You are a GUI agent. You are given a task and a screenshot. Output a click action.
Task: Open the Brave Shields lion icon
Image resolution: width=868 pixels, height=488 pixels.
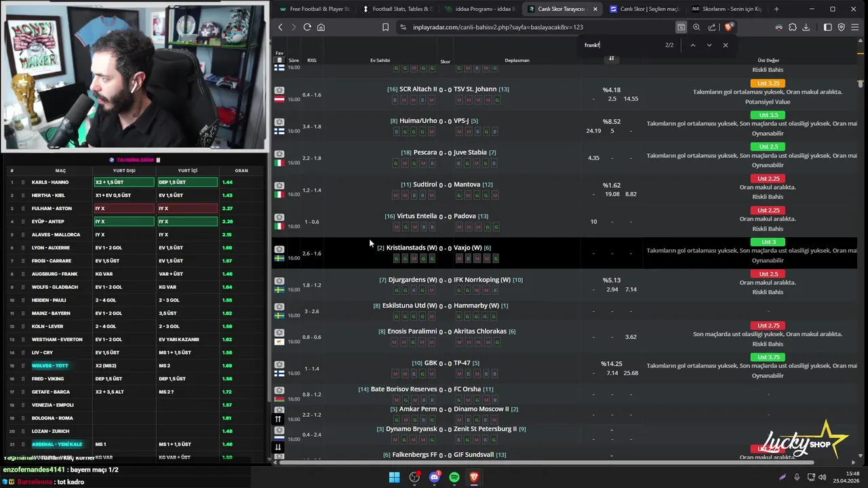coord(728,27)
